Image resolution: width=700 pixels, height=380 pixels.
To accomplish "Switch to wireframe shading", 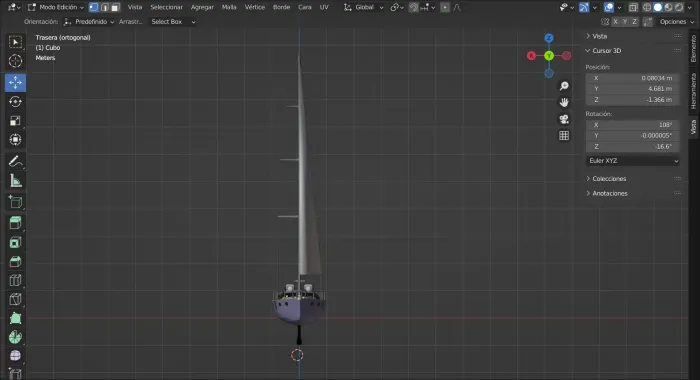I will [x=646, y=7].
